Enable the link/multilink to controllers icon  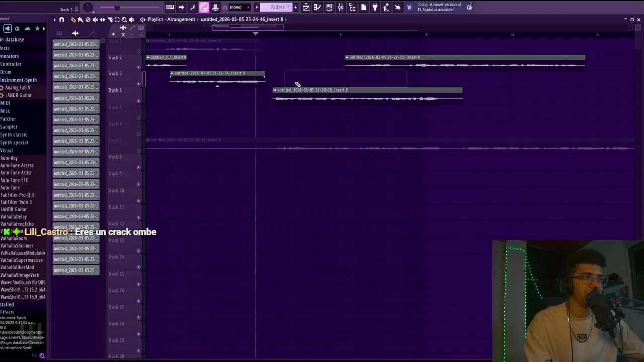[204, 7]
